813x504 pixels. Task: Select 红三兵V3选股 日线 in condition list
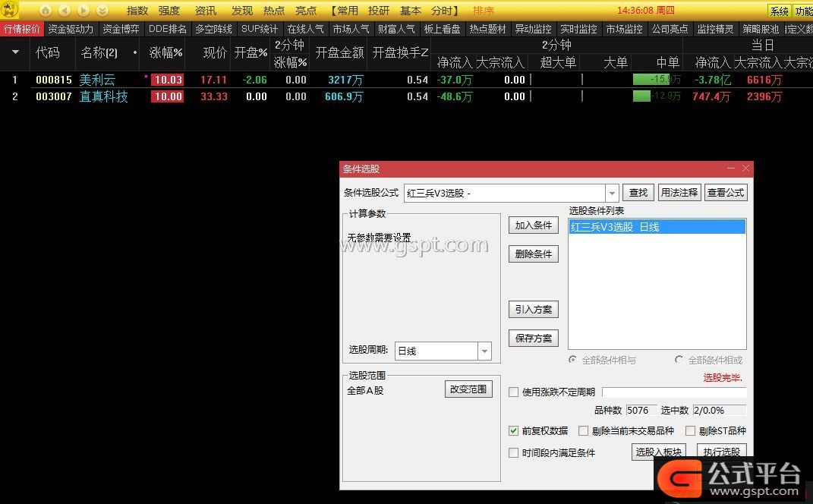(x=657, y=227)
